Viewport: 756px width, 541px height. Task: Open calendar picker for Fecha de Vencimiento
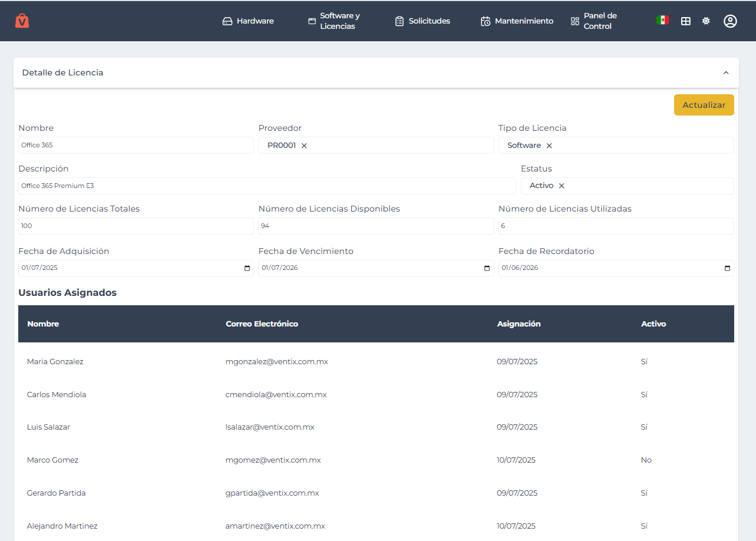487,268
